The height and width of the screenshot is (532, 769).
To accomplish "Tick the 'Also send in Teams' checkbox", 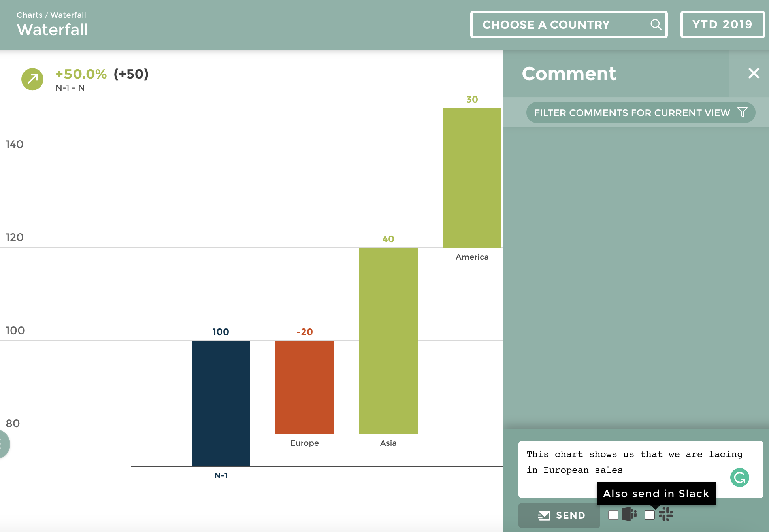I will point(613,515).
